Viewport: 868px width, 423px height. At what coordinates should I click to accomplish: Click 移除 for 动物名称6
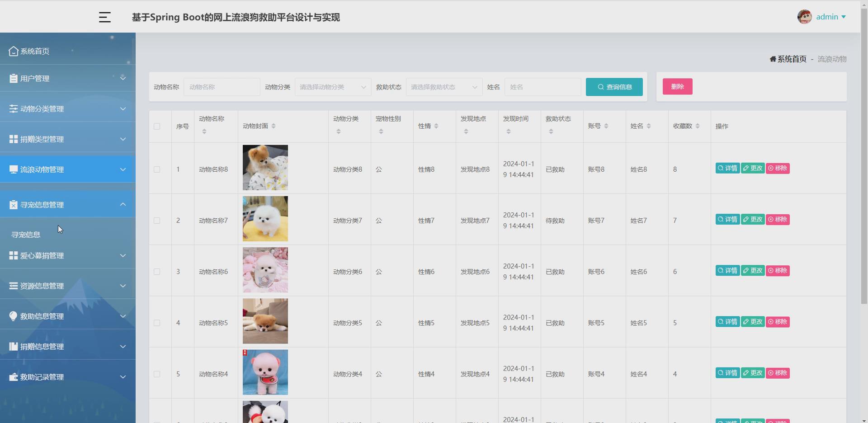pos(778,270)
